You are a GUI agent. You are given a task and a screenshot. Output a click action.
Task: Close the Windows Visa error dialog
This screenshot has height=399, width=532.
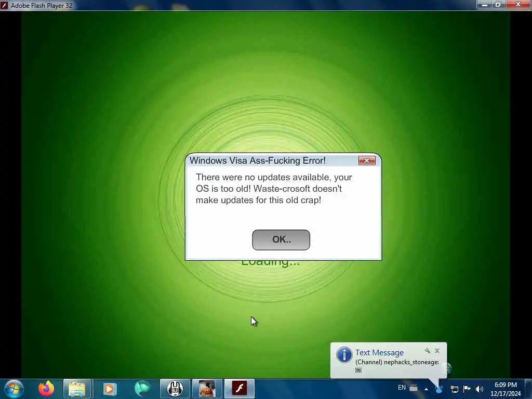(367, 161)
